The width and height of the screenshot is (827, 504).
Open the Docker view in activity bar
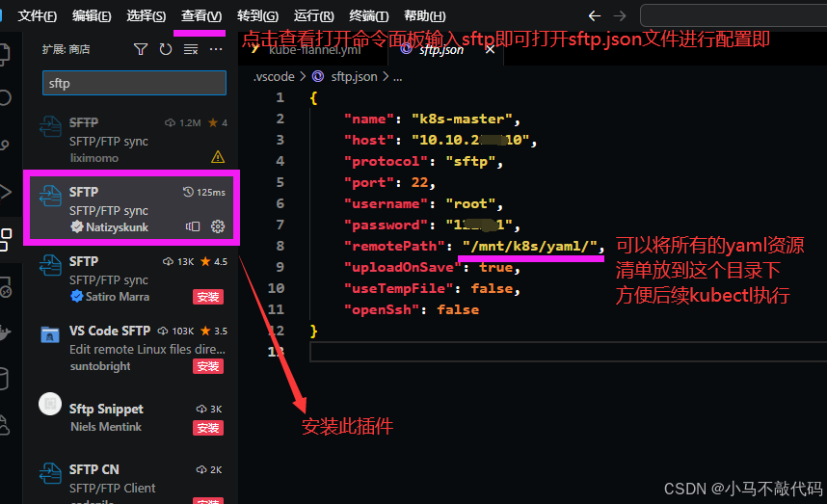5,333
